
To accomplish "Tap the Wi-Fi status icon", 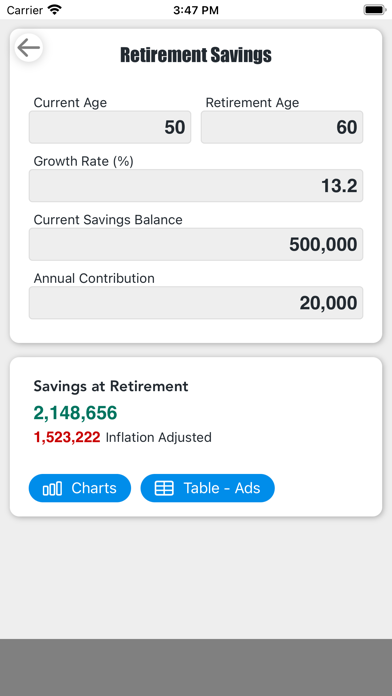I will point(55,10).
